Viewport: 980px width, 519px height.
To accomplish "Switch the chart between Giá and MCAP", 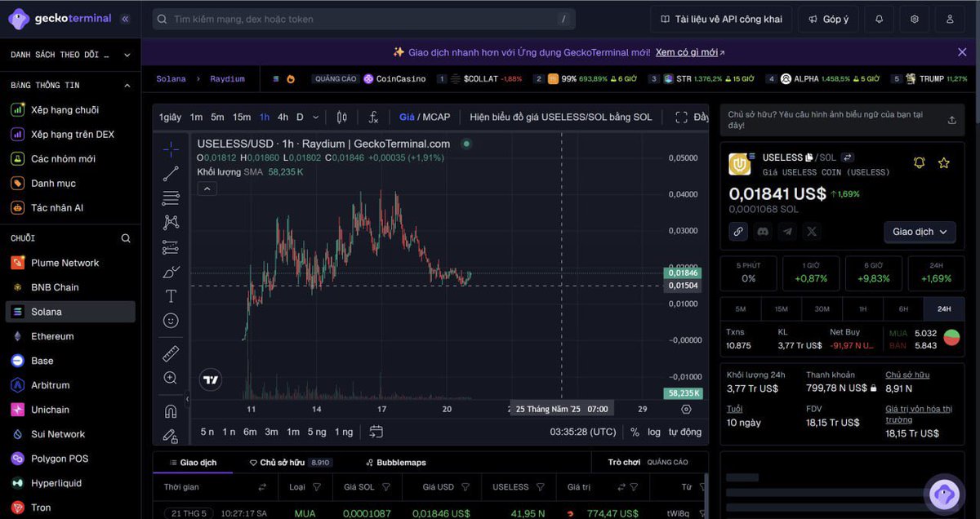I will [425, 117].
